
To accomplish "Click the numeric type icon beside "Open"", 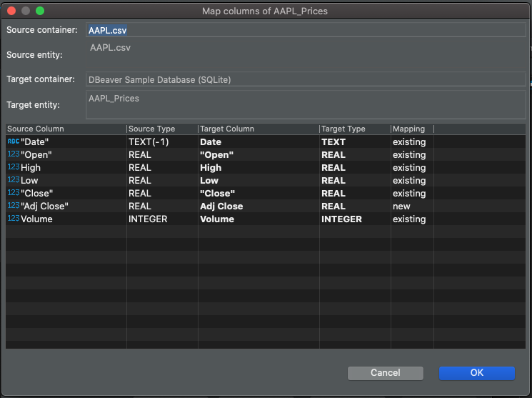I will click(x=14, y=154).
